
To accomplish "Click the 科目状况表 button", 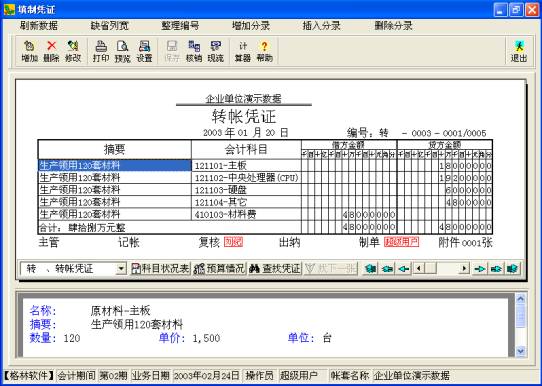I will click(160, 269).
